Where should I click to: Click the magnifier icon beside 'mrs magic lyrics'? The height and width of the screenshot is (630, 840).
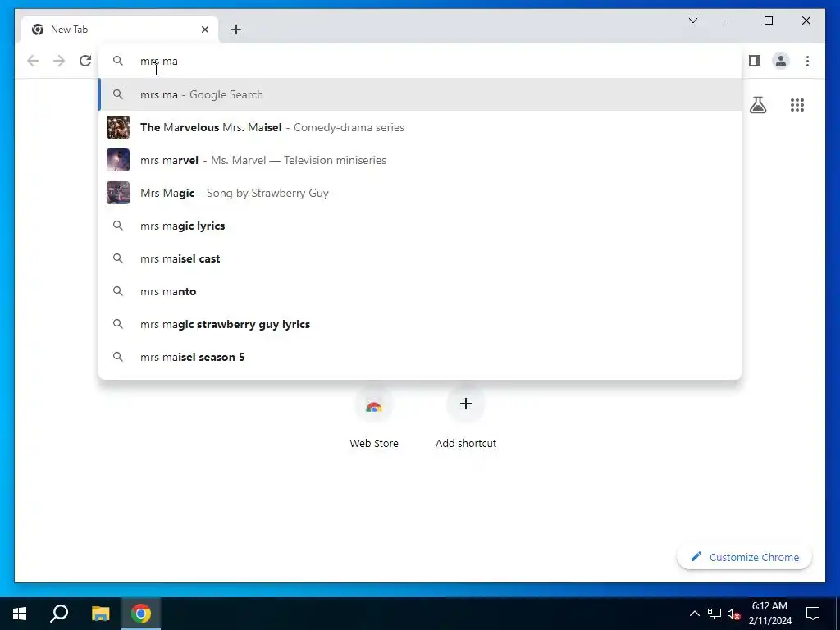pyautogui.click(x=118, y=226)
